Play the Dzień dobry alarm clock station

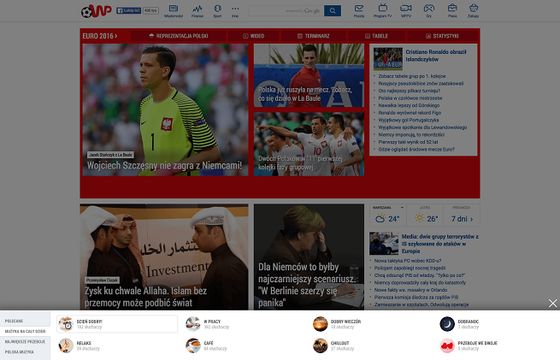(x=66, y=324)
